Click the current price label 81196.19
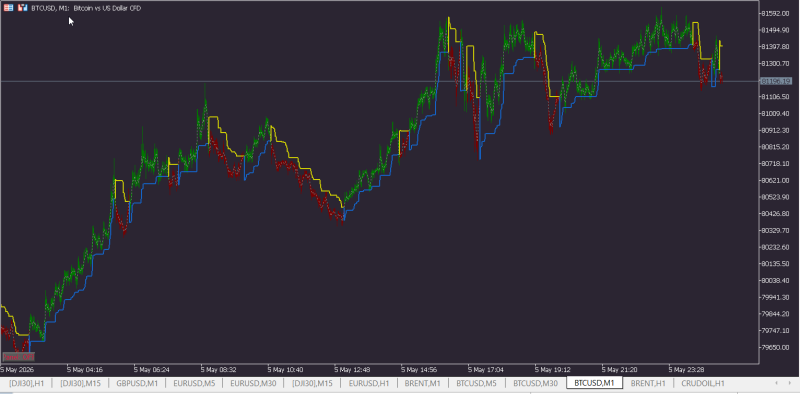The width and height of the screenshot is (800, 394). (x=776, y=81)
